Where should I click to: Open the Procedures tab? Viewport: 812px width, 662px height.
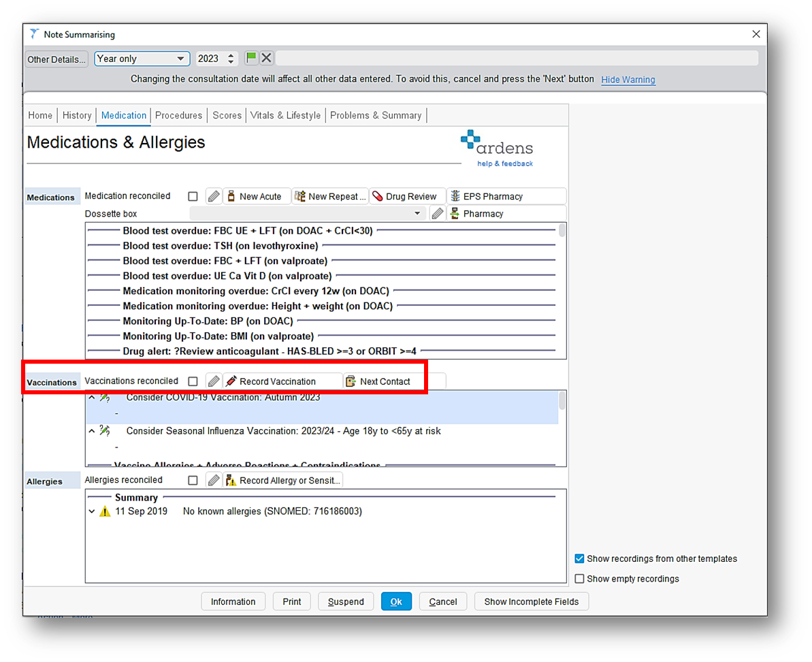tap(178, 115)
